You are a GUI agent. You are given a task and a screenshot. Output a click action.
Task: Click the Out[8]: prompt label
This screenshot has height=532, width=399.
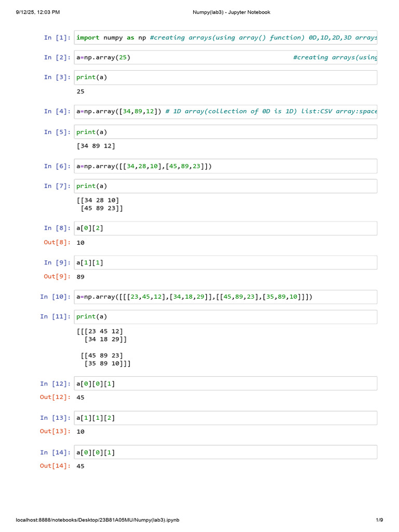(x=57, y=242)
